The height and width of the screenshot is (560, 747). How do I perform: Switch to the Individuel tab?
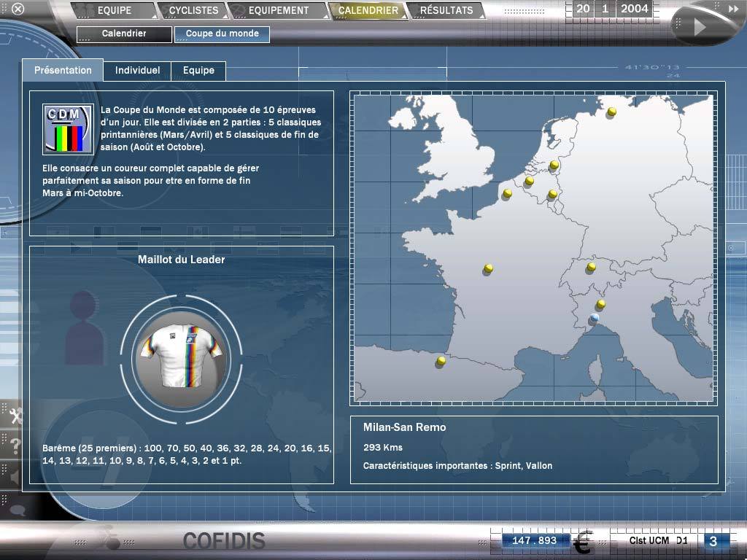click(x=137, y=71)
